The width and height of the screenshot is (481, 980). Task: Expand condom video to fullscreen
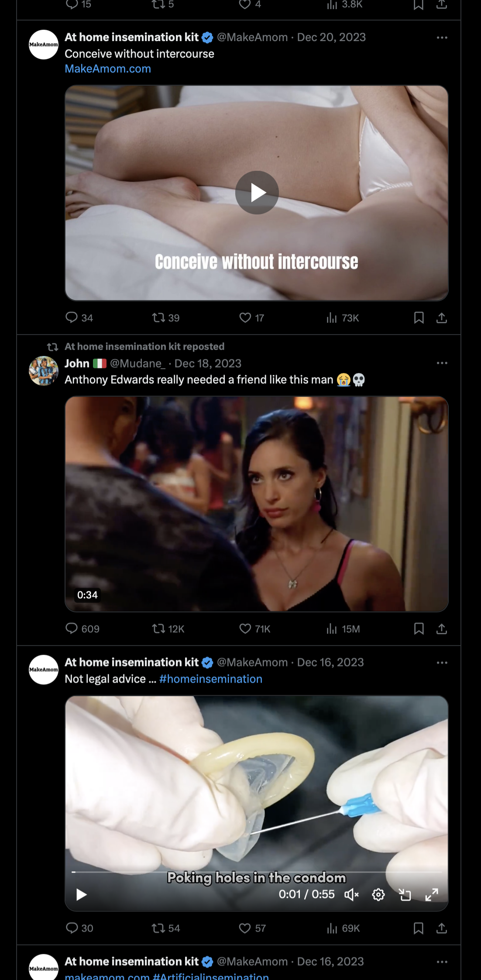click(x=432, y=895)
